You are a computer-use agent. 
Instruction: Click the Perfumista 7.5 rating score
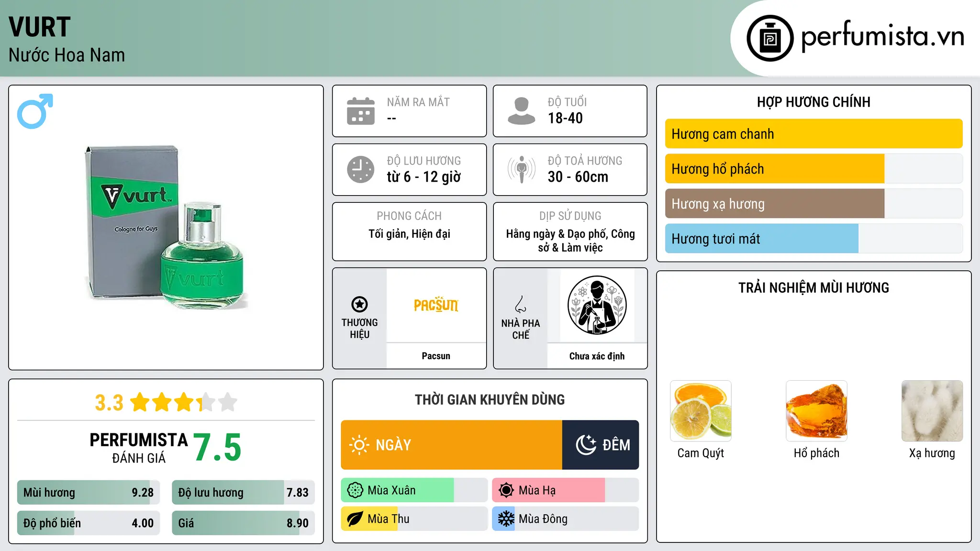[218, 448]
